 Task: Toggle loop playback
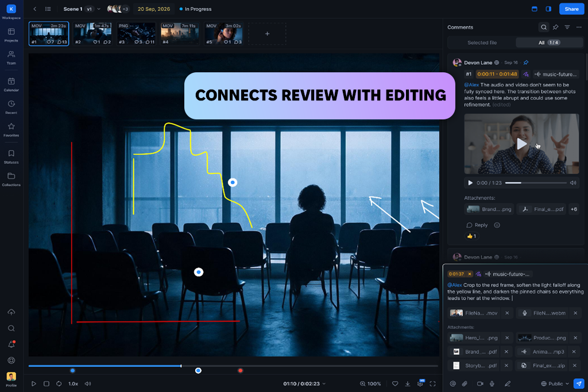click(x=59, y=383)
